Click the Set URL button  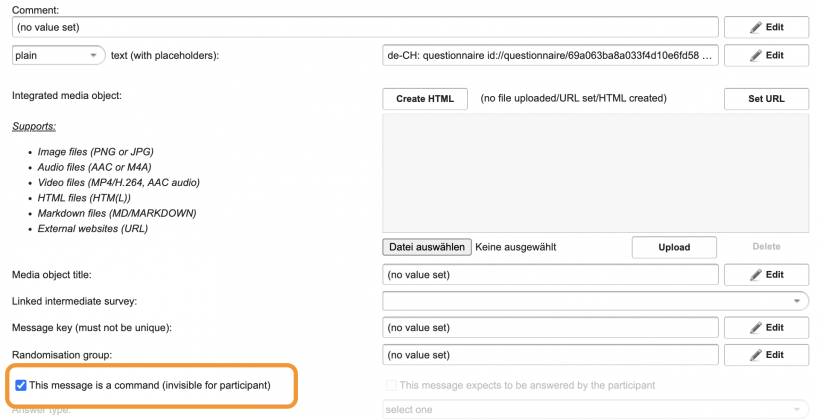pos(766,99)
